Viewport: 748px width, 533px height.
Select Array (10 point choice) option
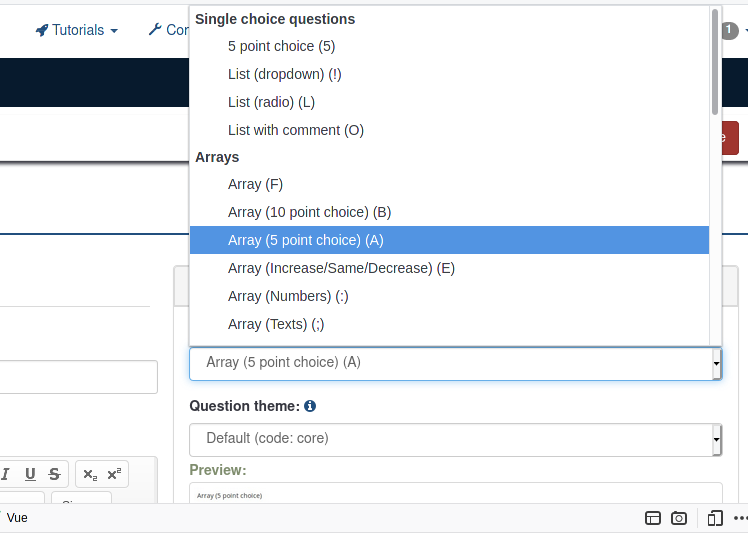pyautogui.click(x=309, y=212)
